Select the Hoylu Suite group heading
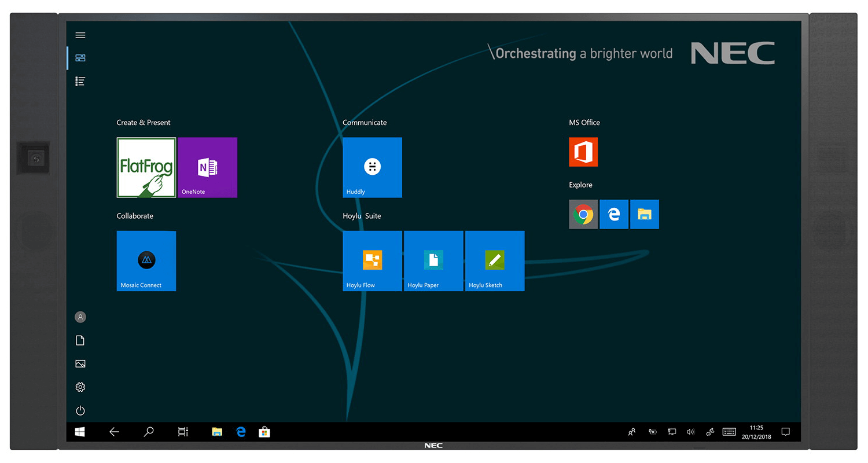The image size is (868, 463). coord(362,216)
